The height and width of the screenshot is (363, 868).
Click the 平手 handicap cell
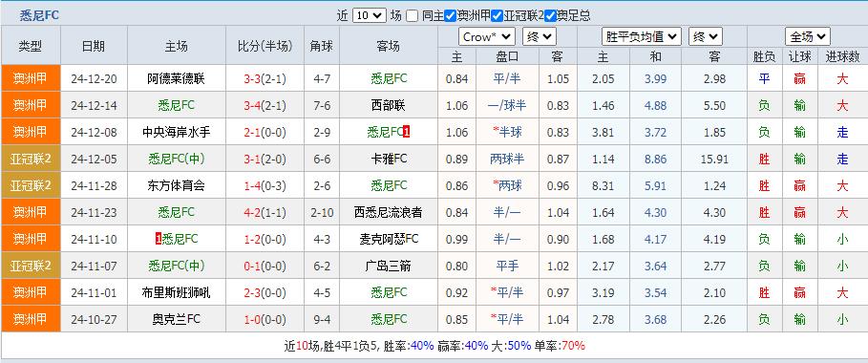coord(507,266)
